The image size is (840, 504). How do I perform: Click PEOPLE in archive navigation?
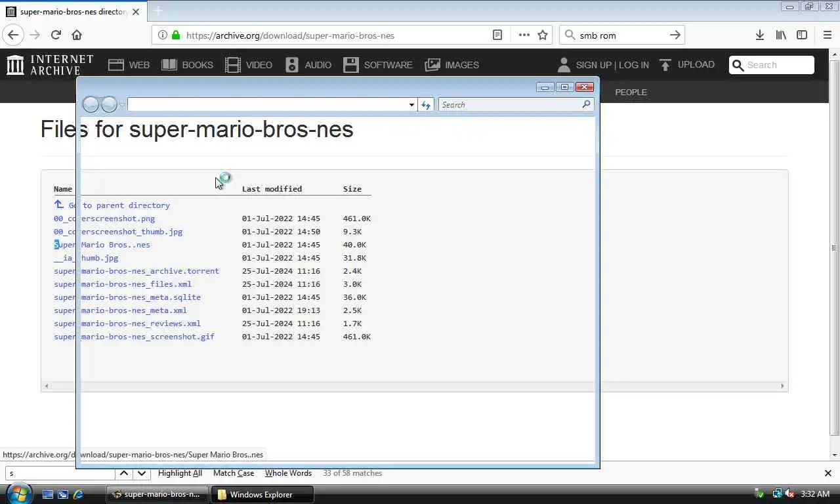click(631, 92)
